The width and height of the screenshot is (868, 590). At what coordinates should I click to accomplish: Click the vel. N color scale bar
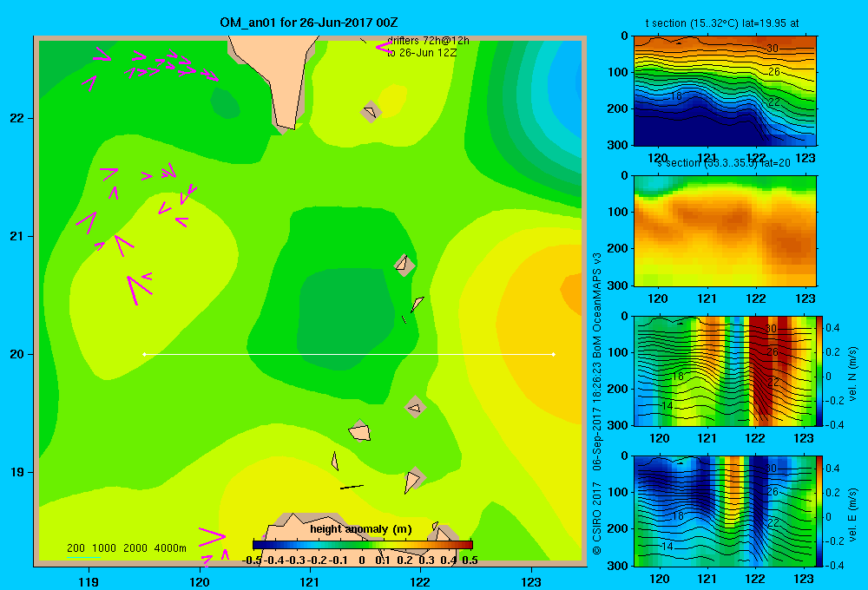tap(819, 370)
